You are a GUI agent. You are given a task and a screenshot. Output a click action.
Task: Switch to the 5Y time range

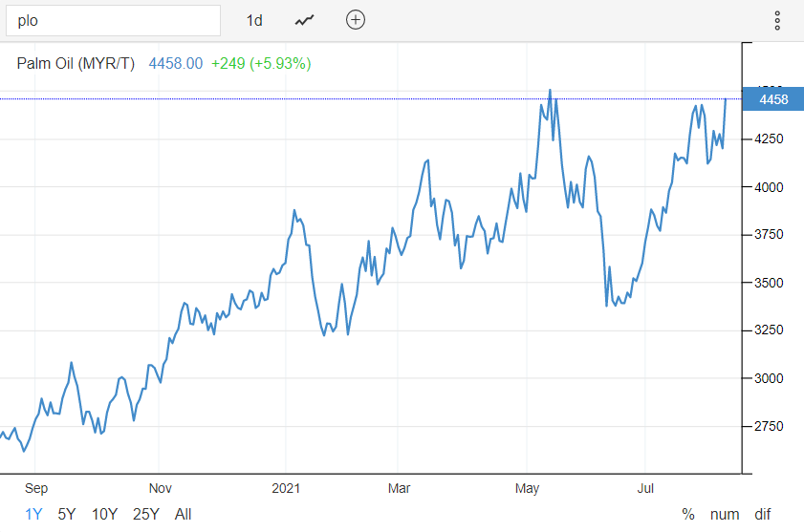click(x=67, y=514)
